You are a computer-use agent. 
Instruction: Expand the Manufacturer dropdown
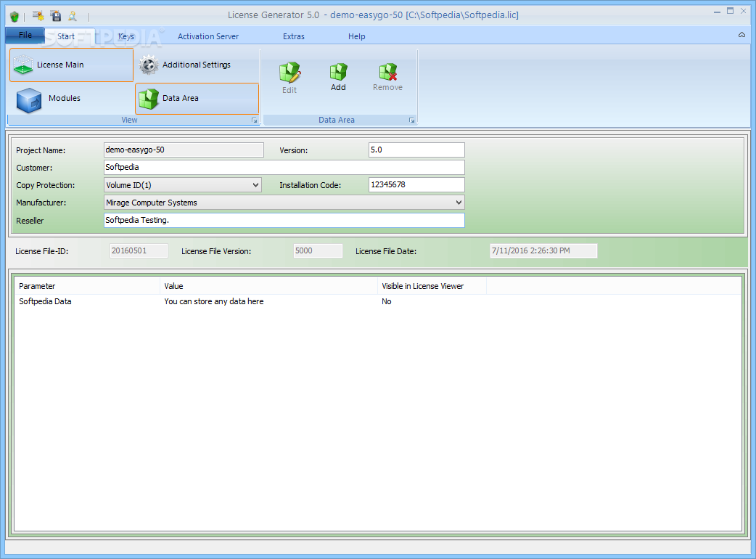(x=284, y=203)
